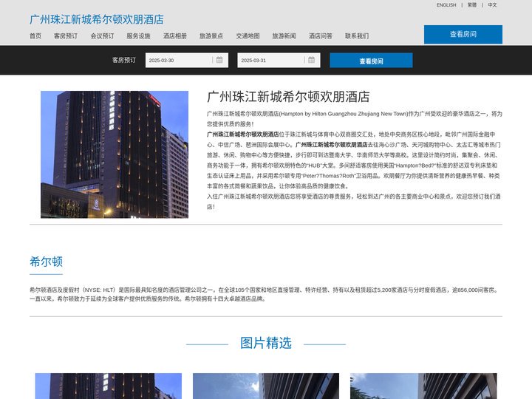This screenshot has height=399, width=532.
Task: Open the 首页 menu item
Action: coord(35,36)
